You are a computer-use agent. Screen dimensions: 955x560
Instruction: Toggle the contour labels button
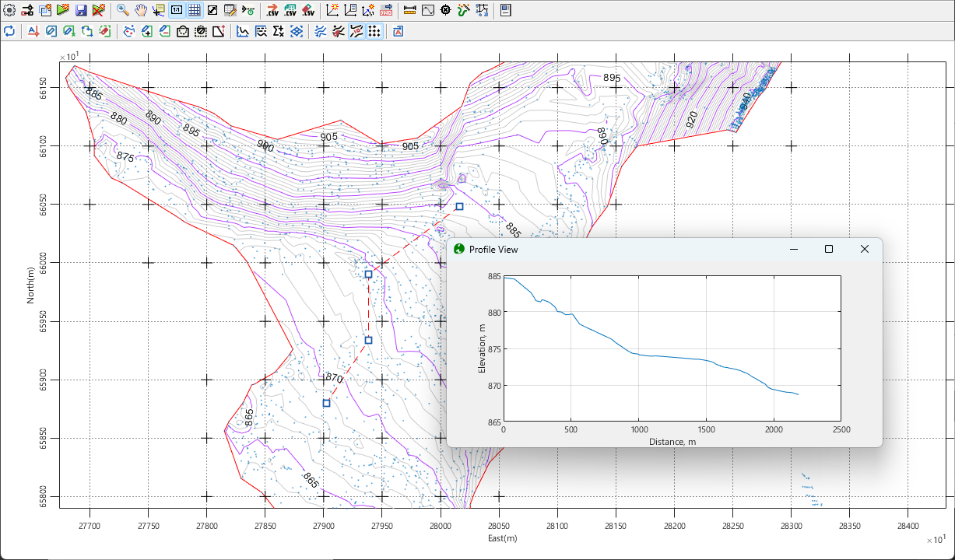point(356,31)
